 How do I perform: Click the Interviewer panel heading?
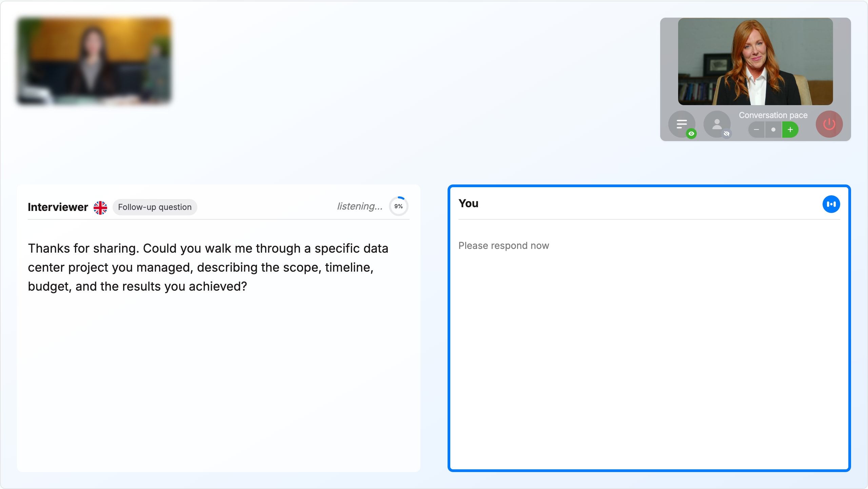coord(58,207)
